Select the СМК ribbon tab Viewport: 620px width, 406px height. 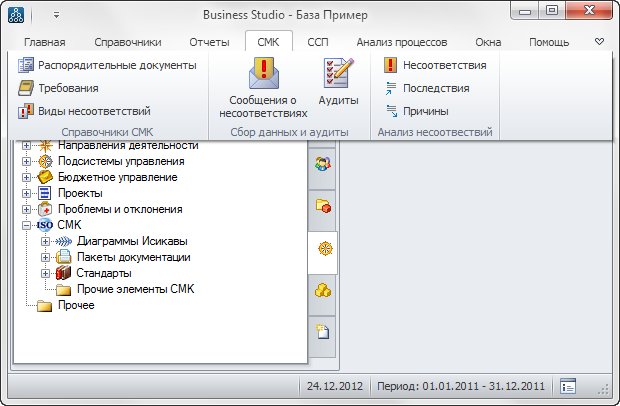click(x=268, y=42)
